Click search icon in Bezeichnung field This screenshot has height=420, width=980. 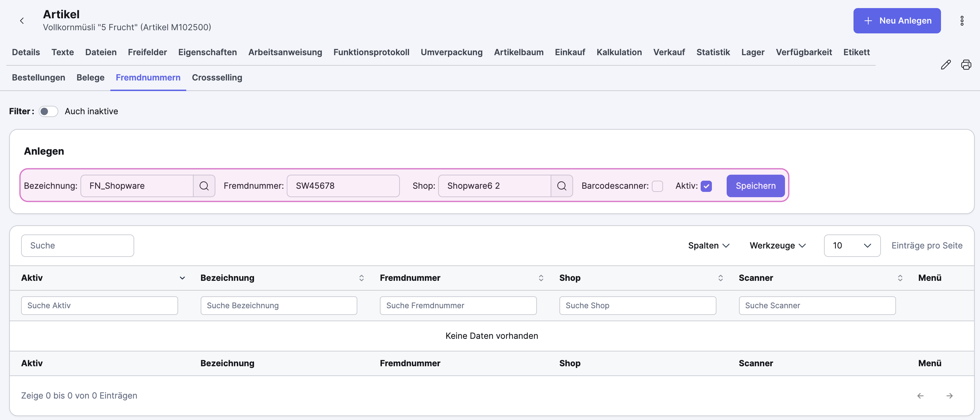(x=204, y=186)
